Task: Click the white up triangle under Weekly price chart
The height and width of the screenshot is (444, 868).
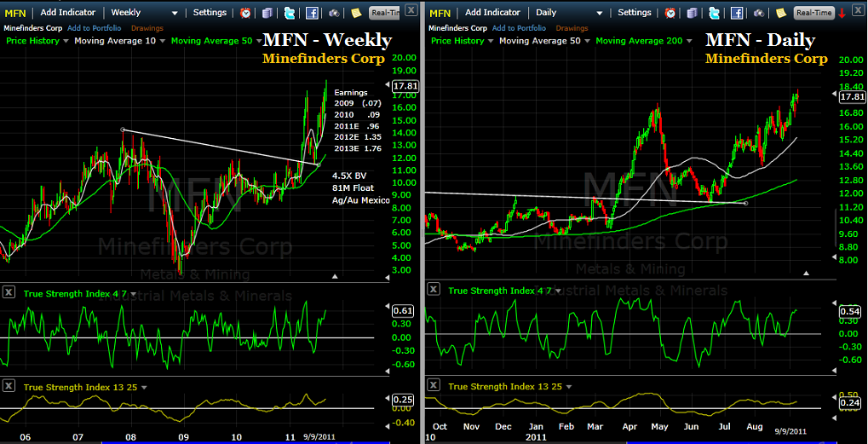Action: coord(335,276)
